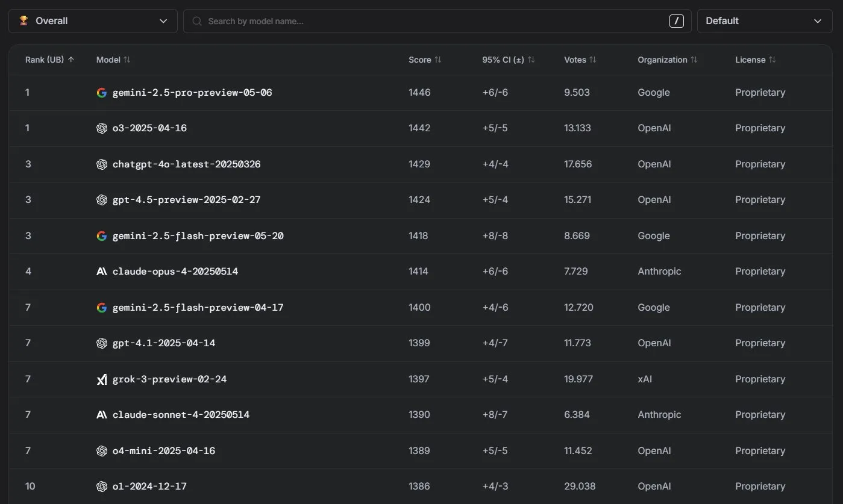
Task: Click the search magnifier icon
Action: pos(196,21)
